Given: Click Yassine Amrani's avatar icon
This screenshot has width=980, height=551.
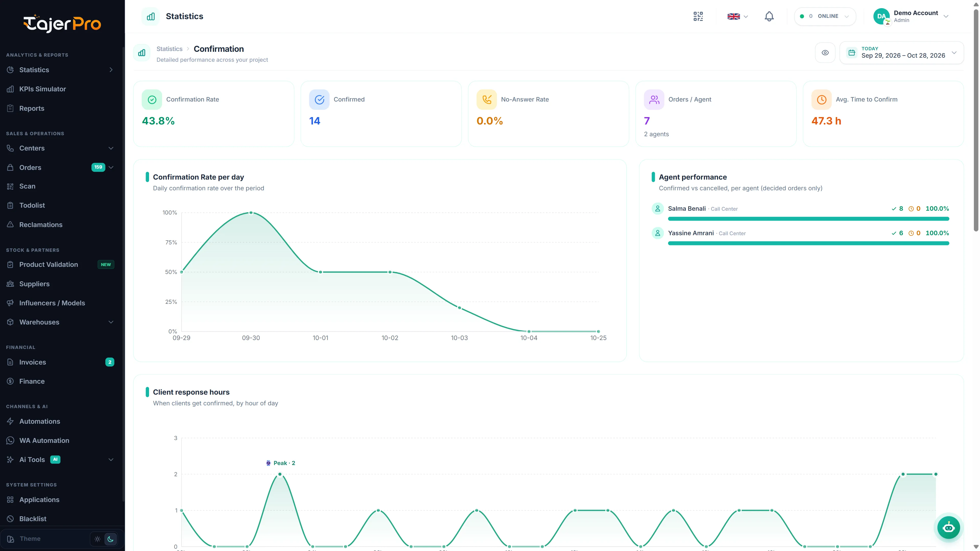Looking at the screenshot, I should tap(657, 233).
